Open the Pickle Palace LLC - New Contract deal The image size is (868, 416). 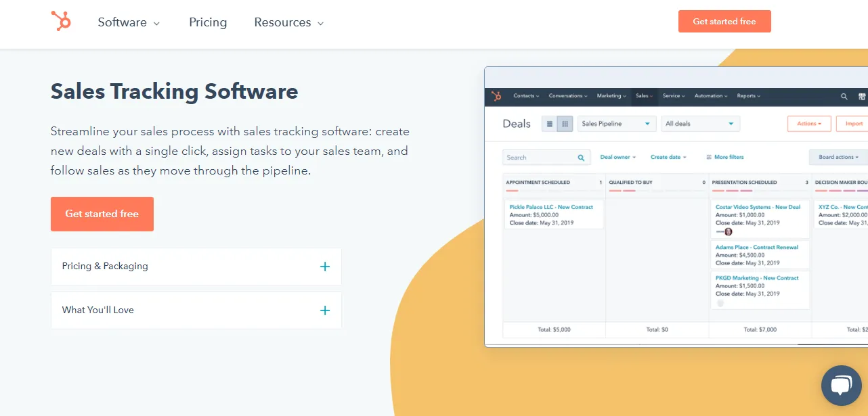[x=551, y=207]
